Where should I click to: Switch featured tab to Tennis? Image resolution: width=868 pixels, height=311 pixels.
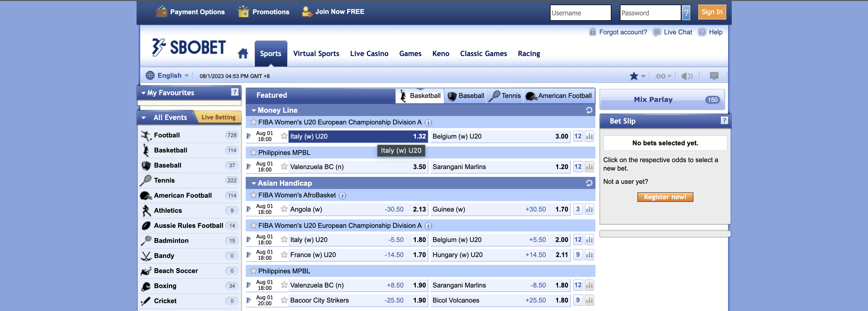505,96
